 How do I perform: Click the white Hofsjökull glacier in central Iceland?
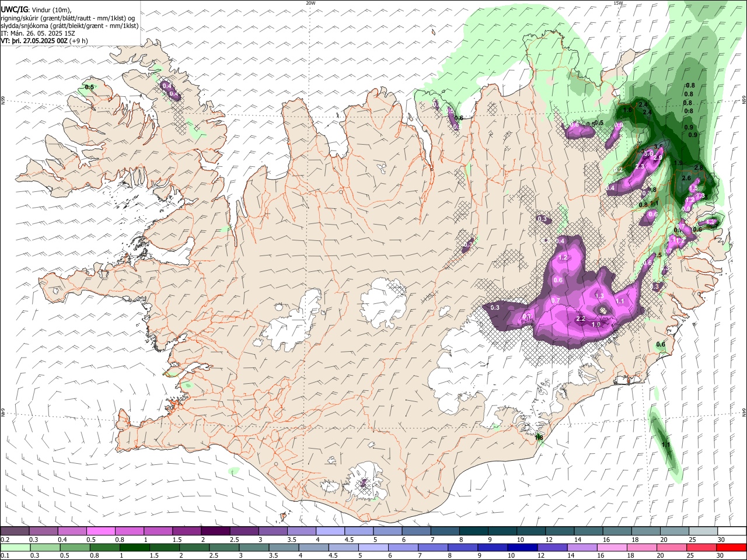pyautogui.click(x=384, y=303)
